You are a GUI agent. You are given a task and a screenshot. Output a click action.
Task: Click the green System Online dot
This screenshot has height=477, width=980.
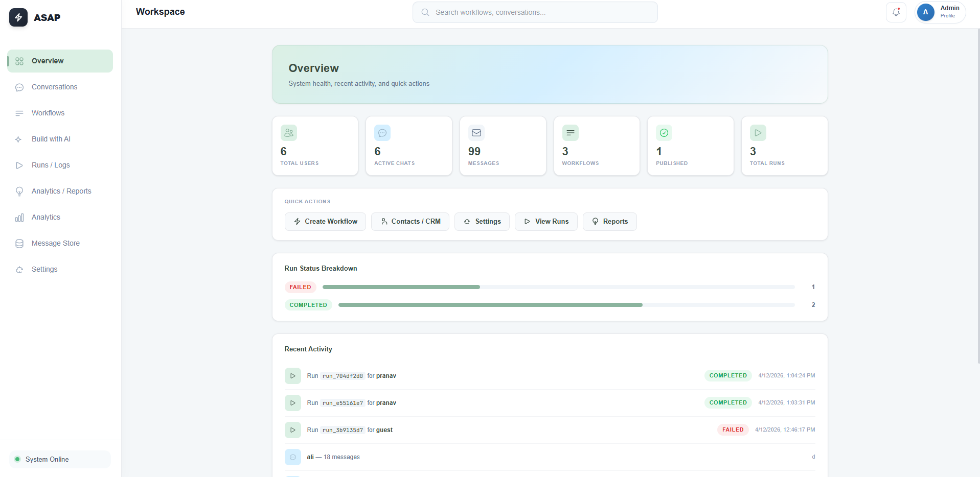tap(17, 459)
